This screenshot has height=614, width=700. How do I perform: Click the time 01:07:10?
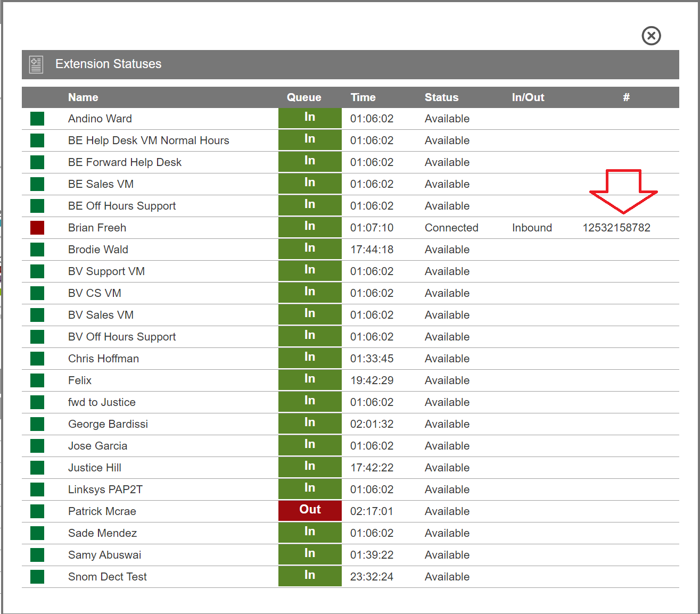tap(372, 228)
